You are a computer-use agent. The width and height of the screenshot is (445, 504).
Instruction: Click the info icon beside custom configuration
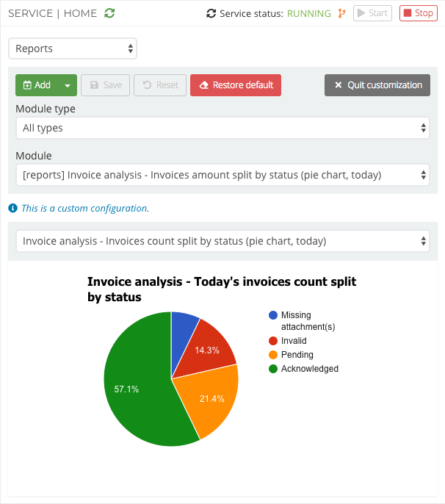tap(12, 208)
